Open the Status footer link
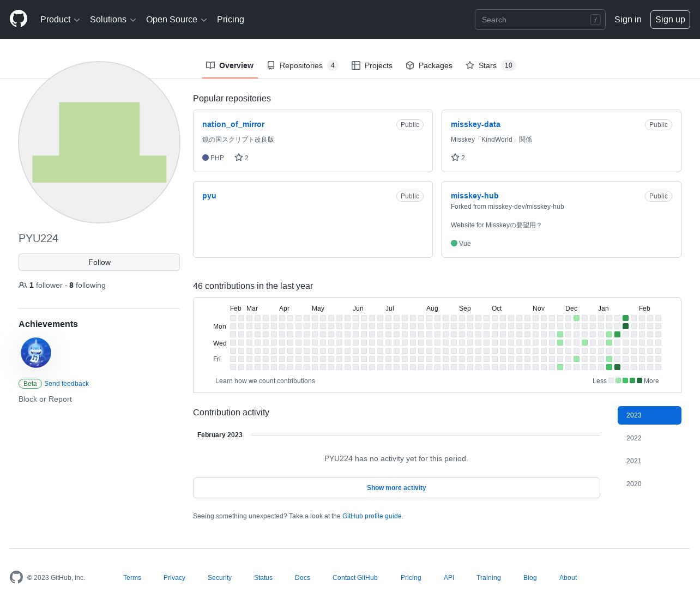 pyautogui.click(x=263, y=578)
